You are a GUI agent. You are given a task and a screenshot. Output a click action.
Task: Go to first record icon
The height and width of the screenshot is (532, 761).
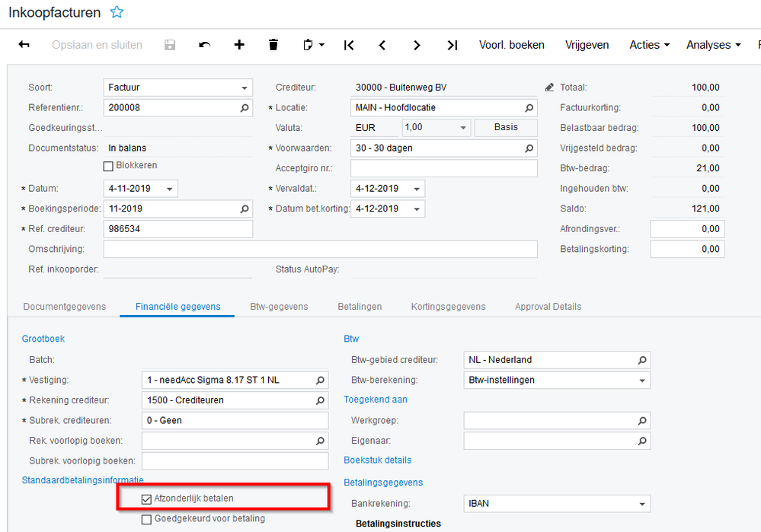[x=349, y=45]
